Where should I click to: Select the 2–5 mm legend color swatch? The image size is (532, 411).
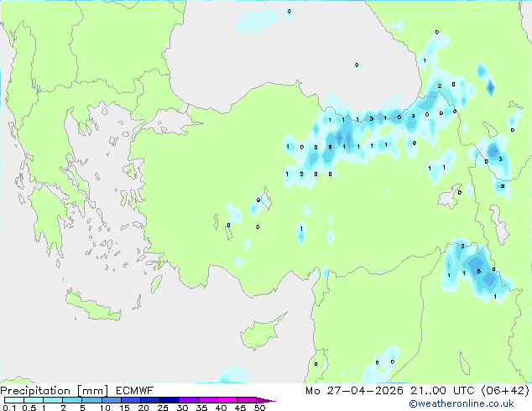[x=72, y=400]
